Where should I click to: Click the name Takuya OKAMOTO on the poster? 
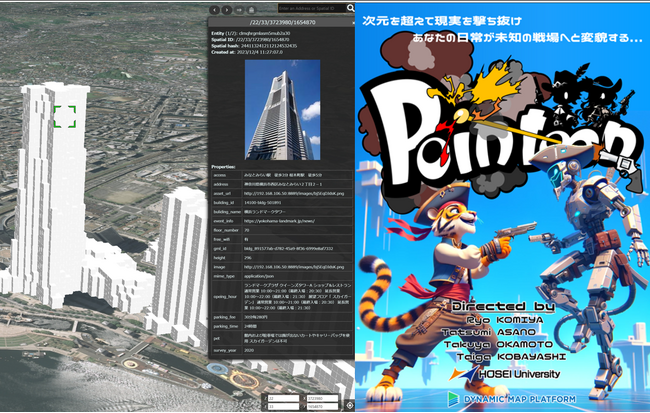(498, 345)
